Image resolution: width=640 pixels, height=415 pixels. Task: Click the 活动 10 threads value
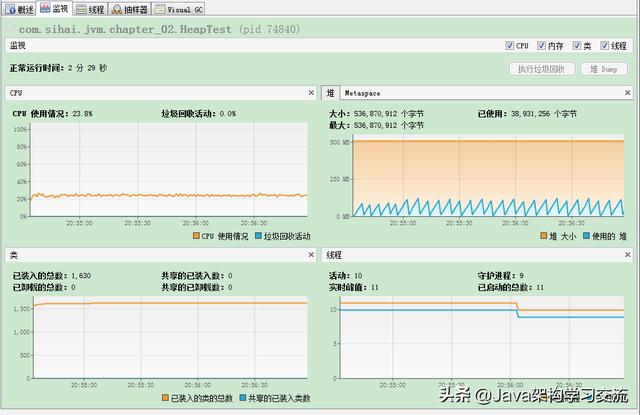358,275
